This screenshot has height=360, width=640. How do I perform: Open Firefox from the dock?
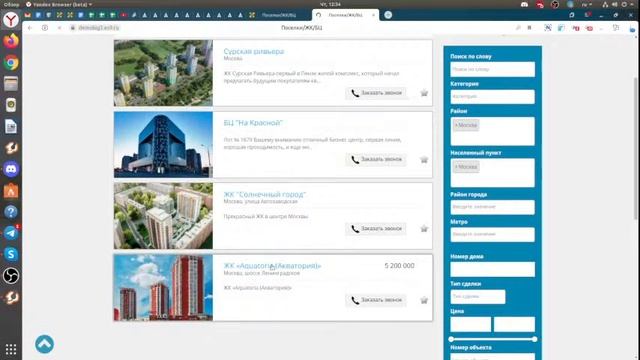tap(11, 41)
